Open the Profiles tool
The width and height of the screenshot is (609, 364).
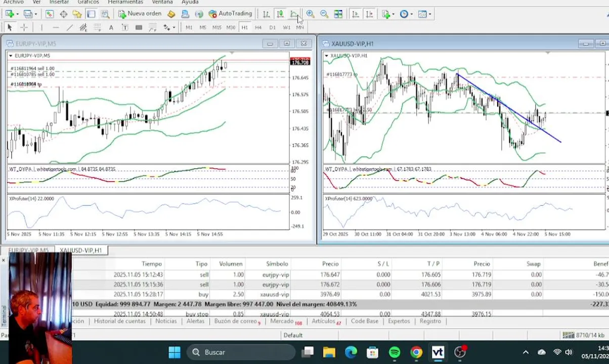(27, 14)
